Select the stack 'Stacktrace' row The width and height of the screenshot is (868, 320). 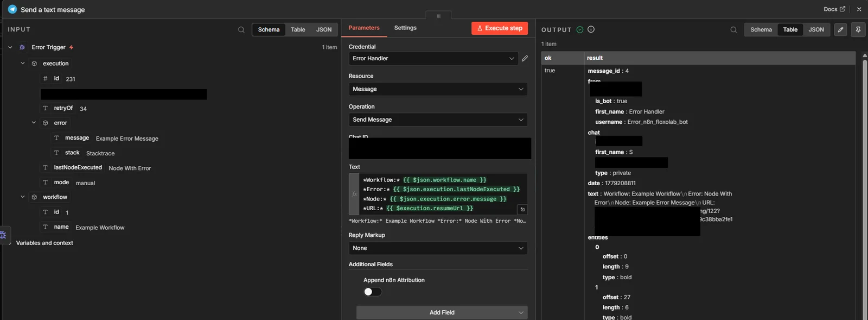tap(84, 153)
